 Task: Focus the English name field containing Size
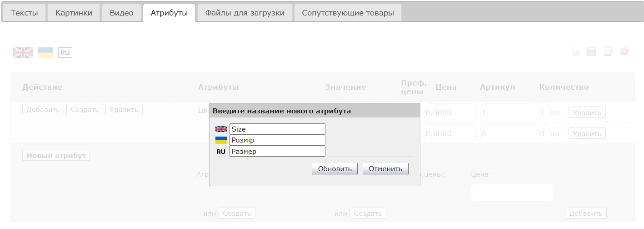[x=277, y=129]
